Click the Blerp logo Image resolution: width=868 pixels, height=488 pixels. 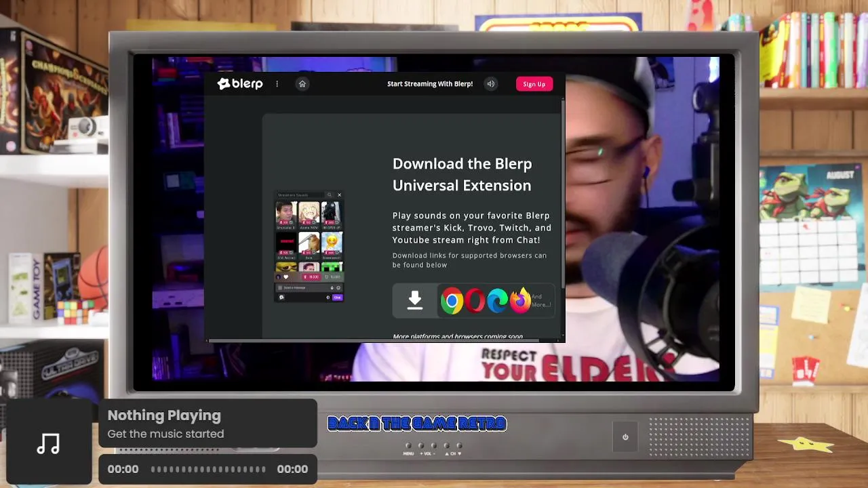240,84
